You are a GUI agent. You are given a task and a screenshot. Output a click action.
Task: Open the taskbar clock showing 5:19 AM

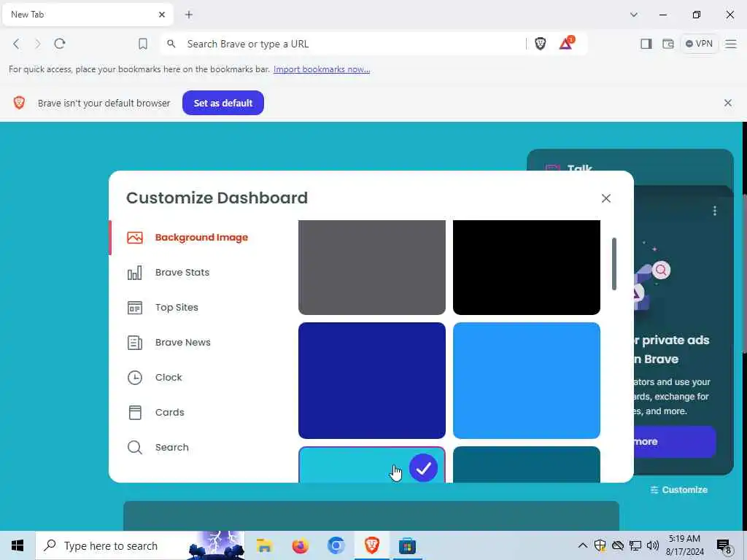(x=684, y=545)
